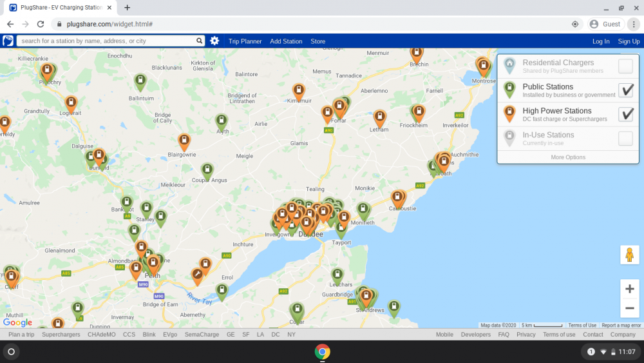Open the ChromeOS launcher button
Screen dimensions: 644x363
pyautogui.click(x=11, y=351)
